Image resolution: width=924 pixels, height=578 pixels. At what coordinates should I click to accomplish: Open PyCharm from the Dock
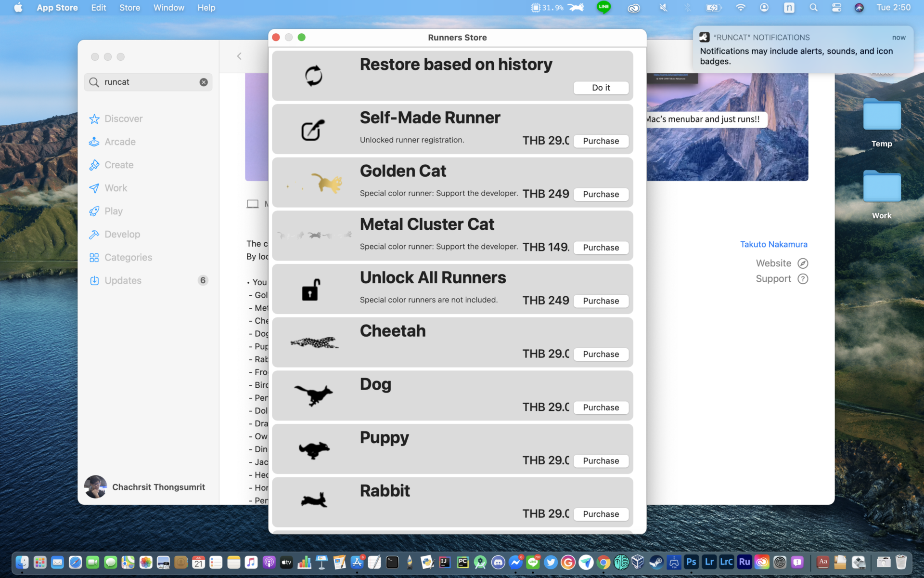pos(462,562)
